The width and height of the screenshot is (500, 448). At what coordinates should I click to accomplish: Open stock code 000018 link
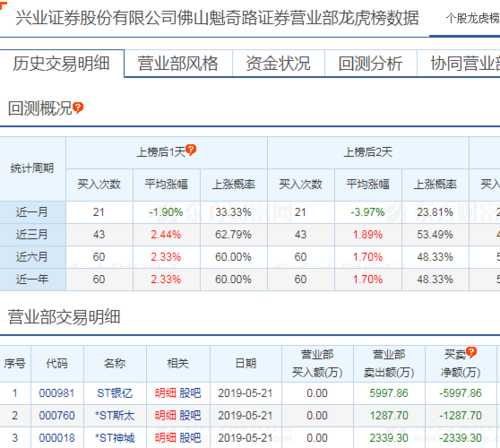(x=57, y=438)
